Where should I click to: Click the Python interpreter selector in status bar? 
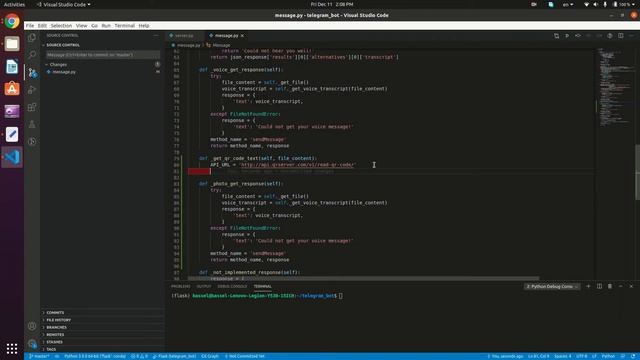95,356
